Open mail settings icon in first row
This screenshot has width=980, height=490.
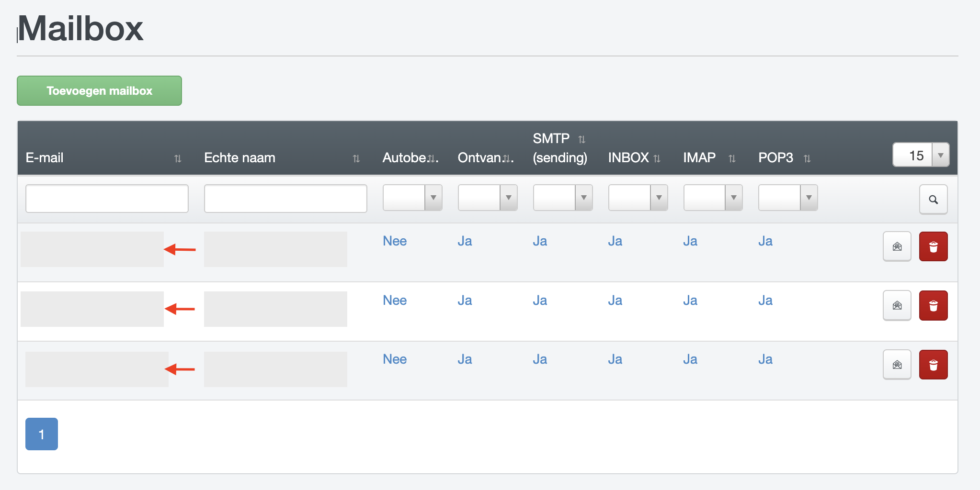pos(897,246)
